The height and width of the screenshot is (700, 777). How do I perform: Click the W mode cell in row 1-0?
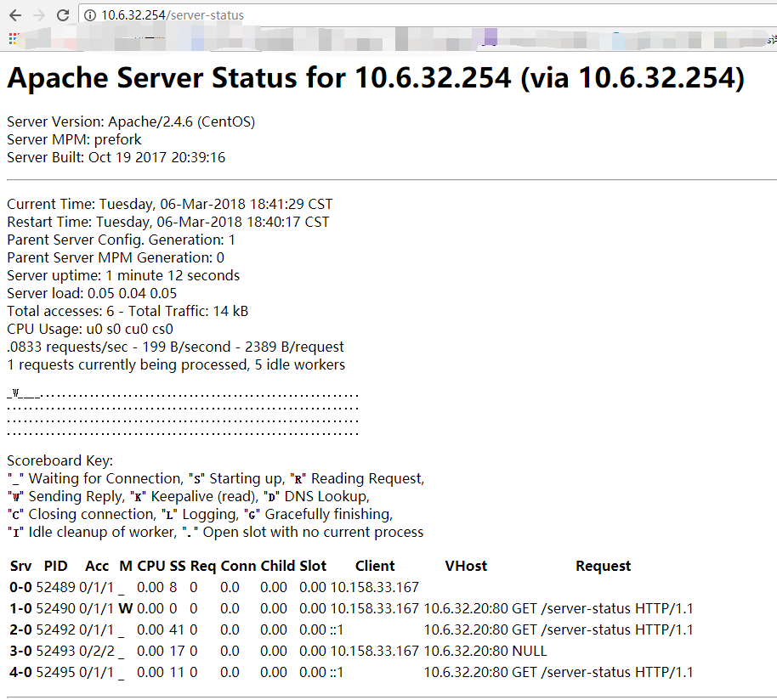[x=125, y=608]
